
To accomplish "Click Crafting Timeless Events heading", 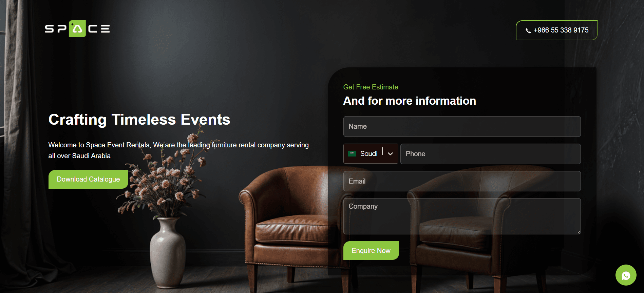I will [139, 120].
